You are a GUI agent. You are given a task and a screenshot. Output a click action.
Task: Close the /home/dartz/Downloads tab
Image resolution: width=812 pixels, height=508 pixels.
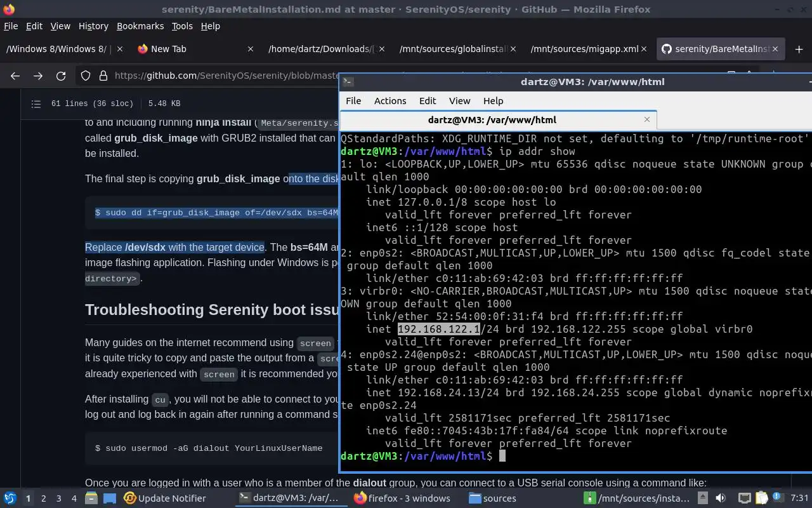(381, 49)
